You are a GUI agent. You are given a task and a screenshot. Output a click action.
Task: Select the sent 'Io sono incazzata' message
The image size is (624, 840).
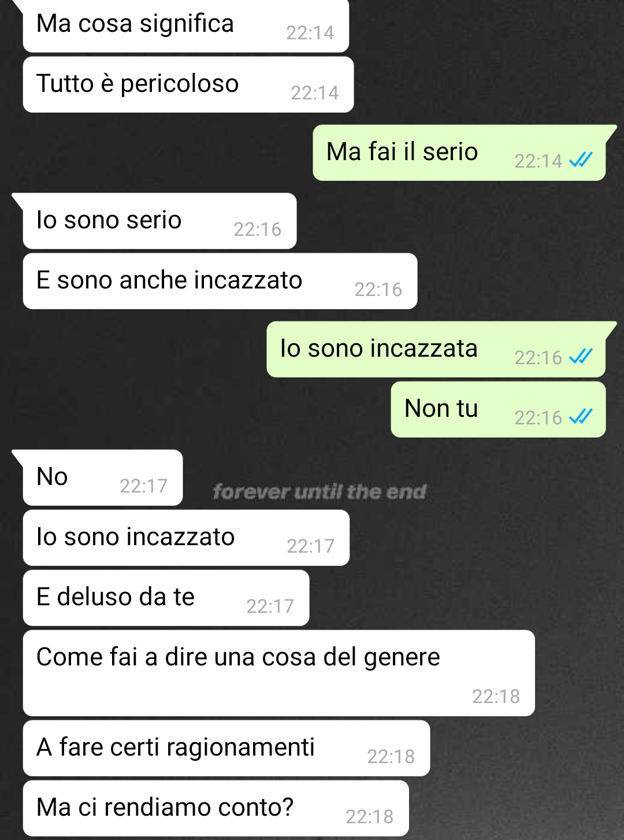436,349
